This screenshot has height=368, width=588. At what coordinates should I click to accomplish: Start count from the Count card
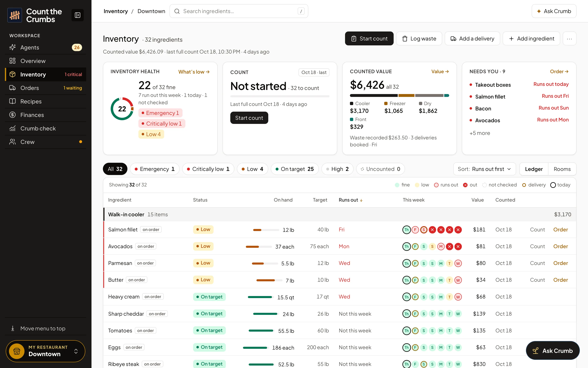(249, 118)
